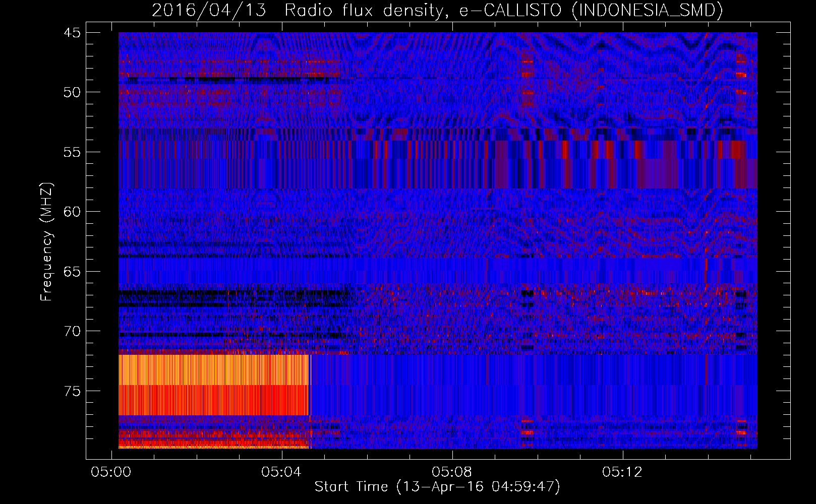This screenshot has height=504, width=816.
Task: Click the '05:00' time tick label
Action: click(x=111, y=472)
